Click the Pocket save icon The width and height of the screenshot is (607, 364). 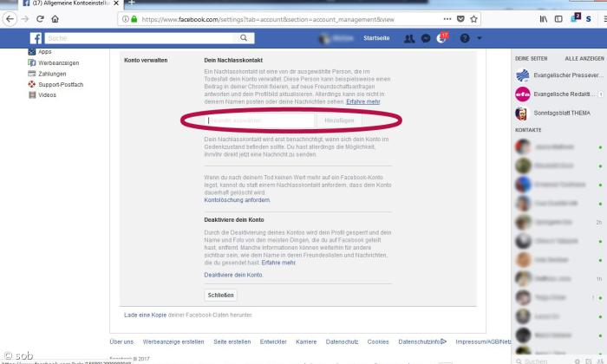[x=460, y=19]
